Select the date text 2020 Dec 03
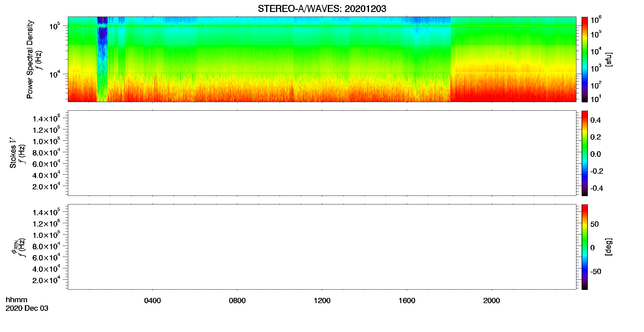Screen dimensions: 644x332 pos(27,308)
